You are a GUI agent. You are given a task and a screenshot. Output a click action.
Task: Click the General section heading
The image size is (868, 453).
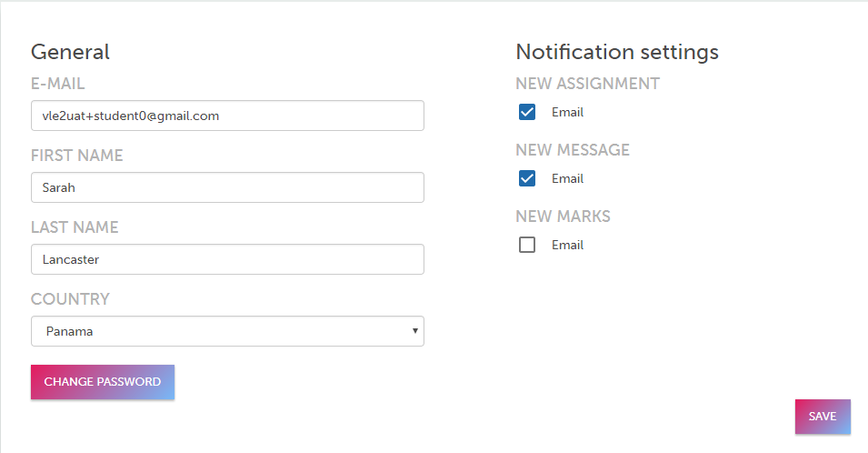[70, 52]
